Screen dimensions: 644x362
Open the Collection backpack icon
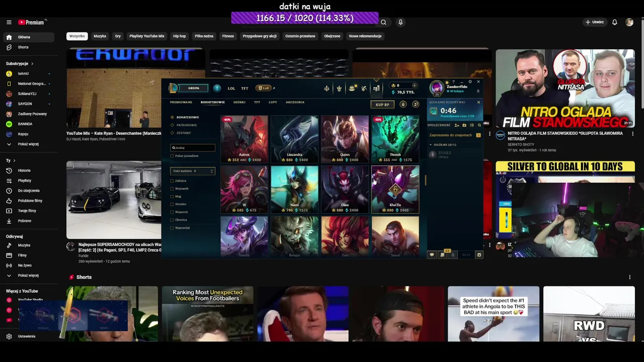(x=352, y=88)
